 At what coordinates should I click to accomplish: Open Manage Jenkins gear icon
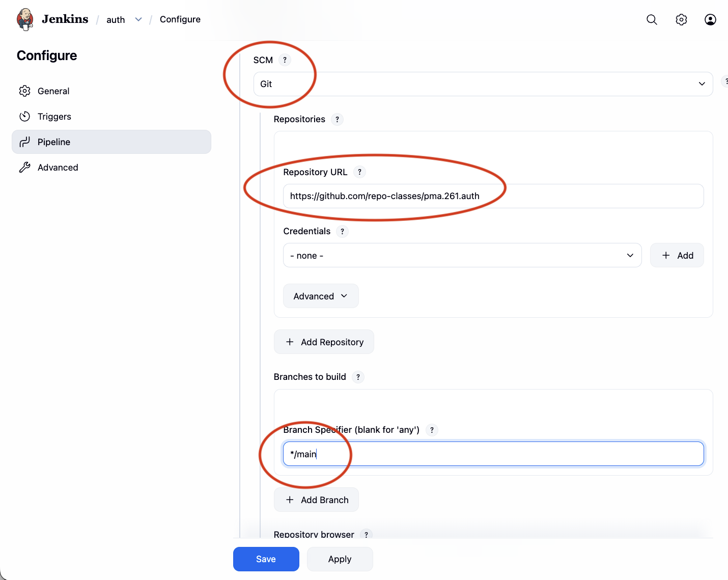tap(681, 19)
